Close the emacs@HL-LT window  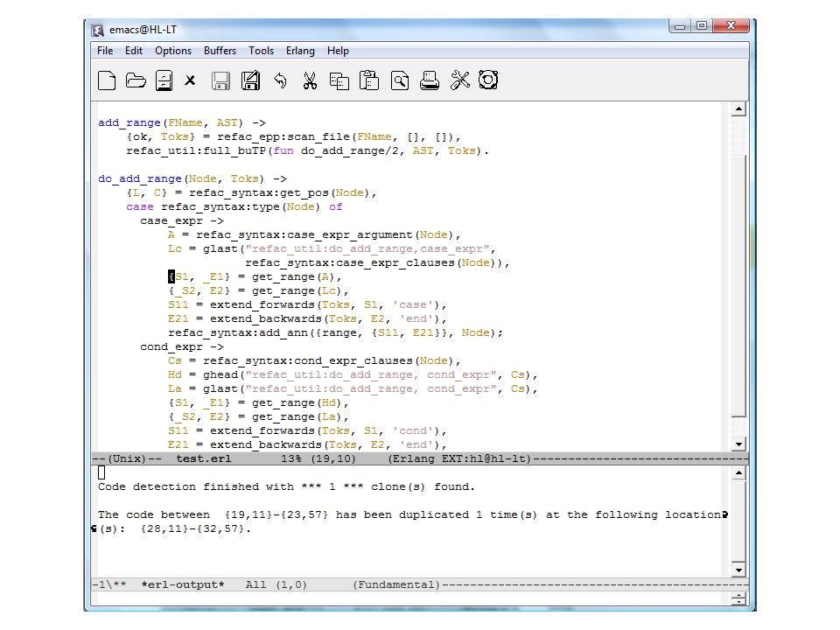(731, 25)
